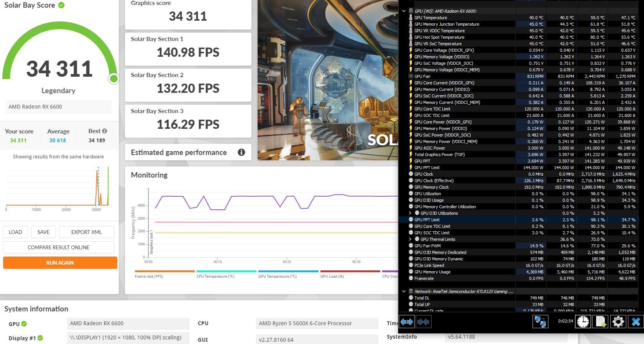Click the circle icon on PCIe Link Speed row
The image size is (644, 344).
411,265
